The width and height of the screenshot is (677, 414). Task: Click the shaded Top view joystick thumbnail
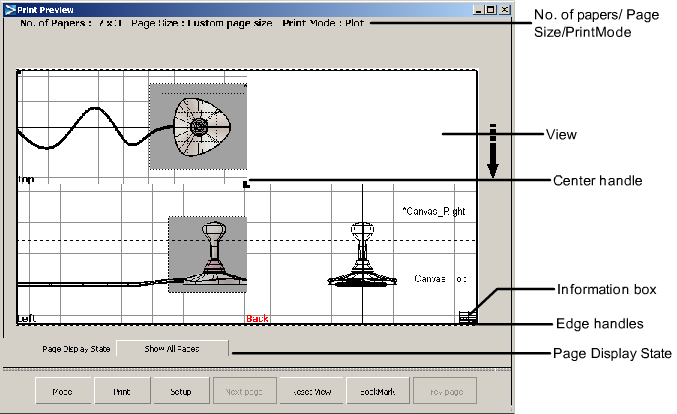tap(198, 126)
